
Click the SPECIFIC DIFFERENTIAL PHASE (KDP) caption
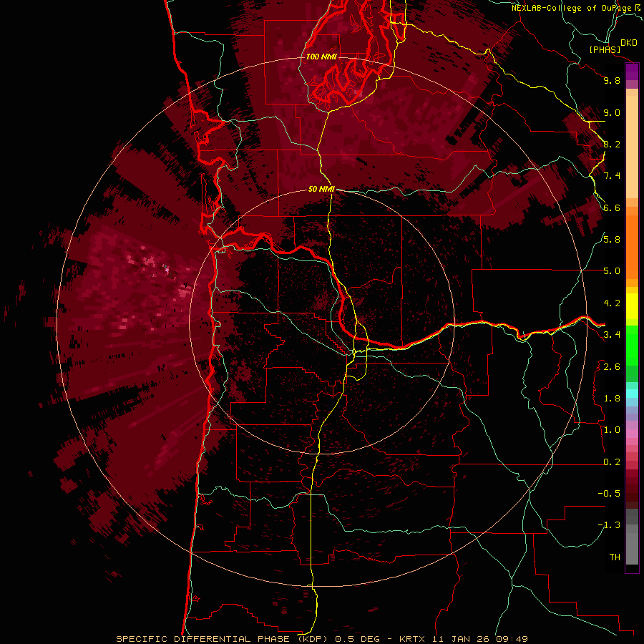223,639
